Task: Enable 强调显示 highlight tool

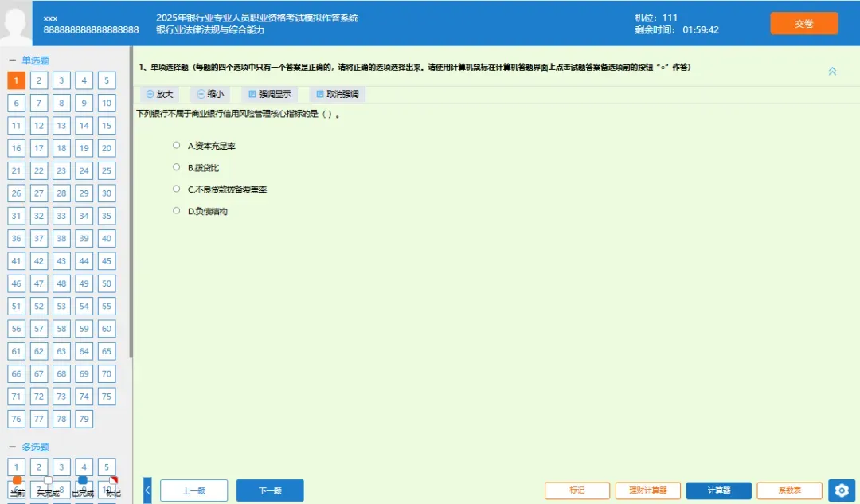Action: (269, 94)
